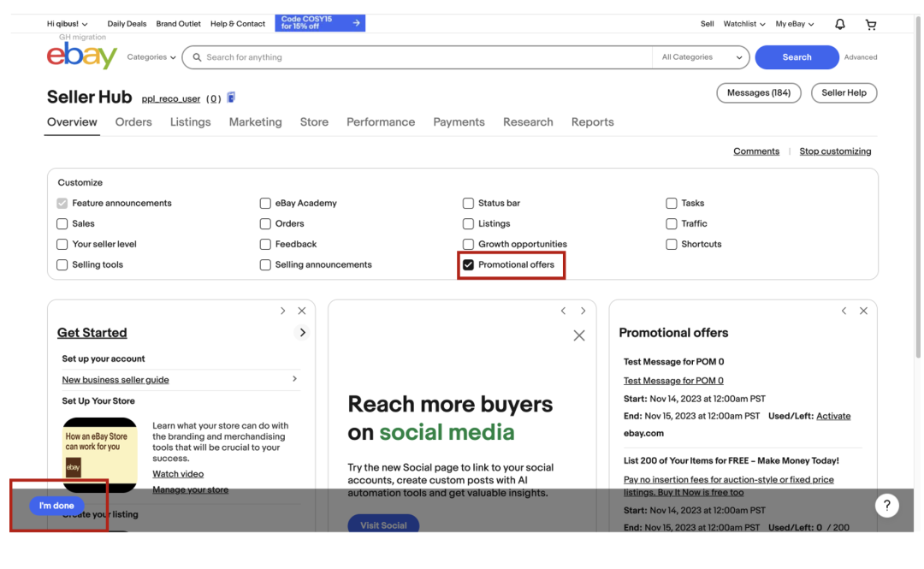This screenshot has height=569, width=924.
Task: Enable the Traffic checkbox
Action: (672, 223)
